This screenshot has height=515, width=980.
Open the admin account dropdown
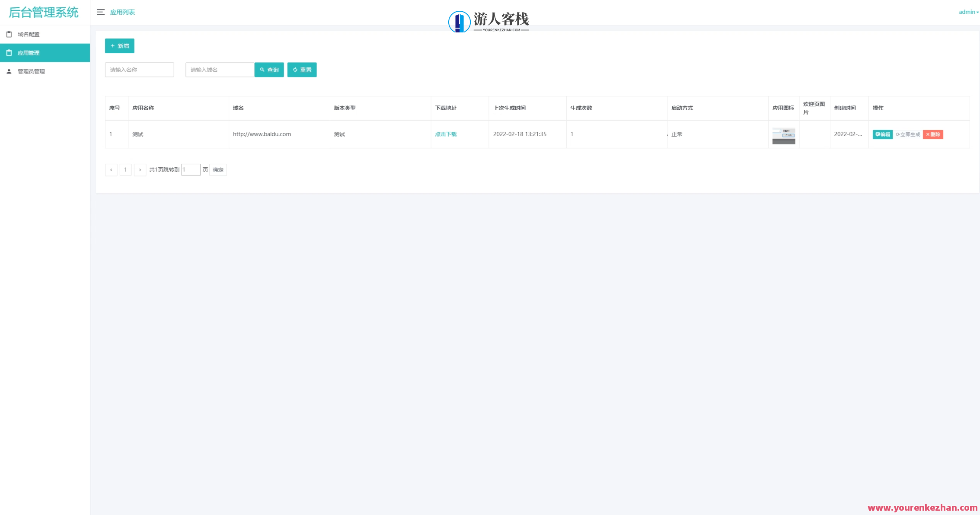pyautogui.click(x=967, y=12)
